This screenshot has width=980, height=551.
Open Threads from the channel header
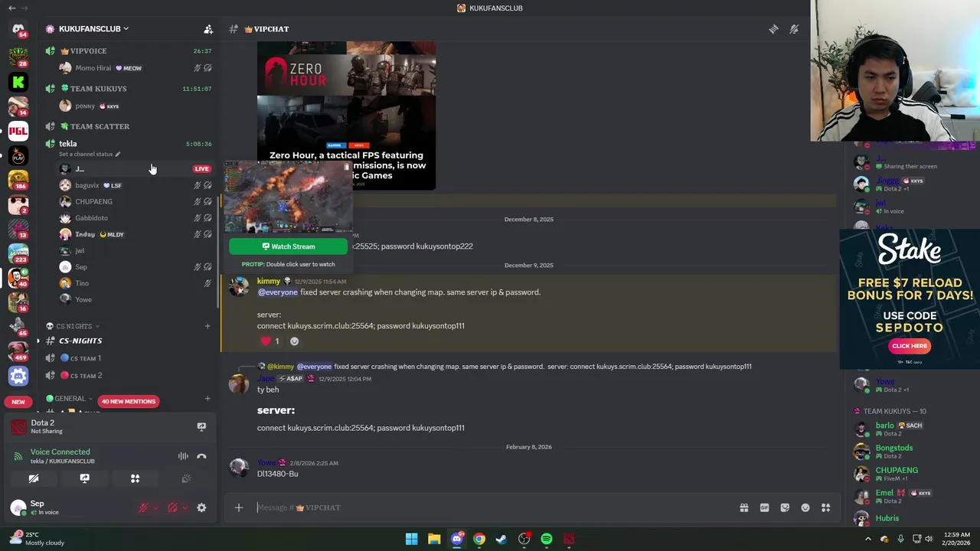click(x=773, y=29)
